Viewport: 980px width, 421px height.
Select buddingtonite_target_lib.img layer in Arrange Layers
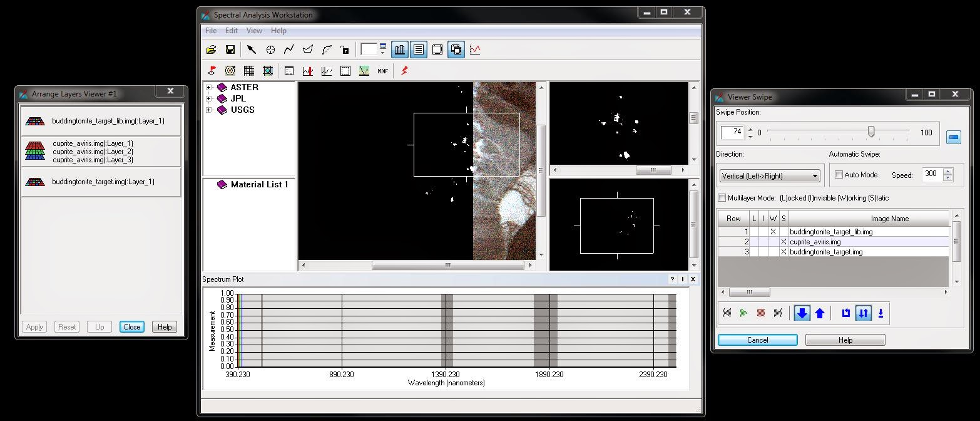(101, 121)
